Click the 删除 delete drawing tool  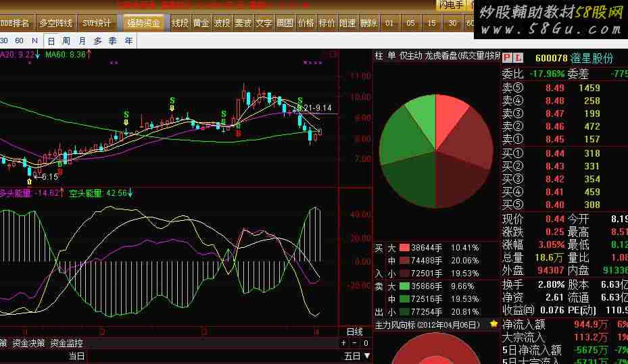(368, 23)
